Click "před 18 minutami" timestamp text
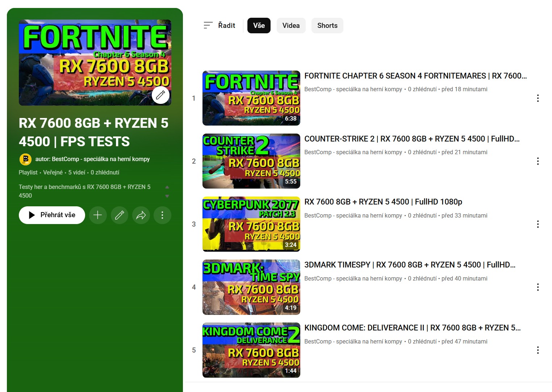The image size is (552, 392). 464,89
